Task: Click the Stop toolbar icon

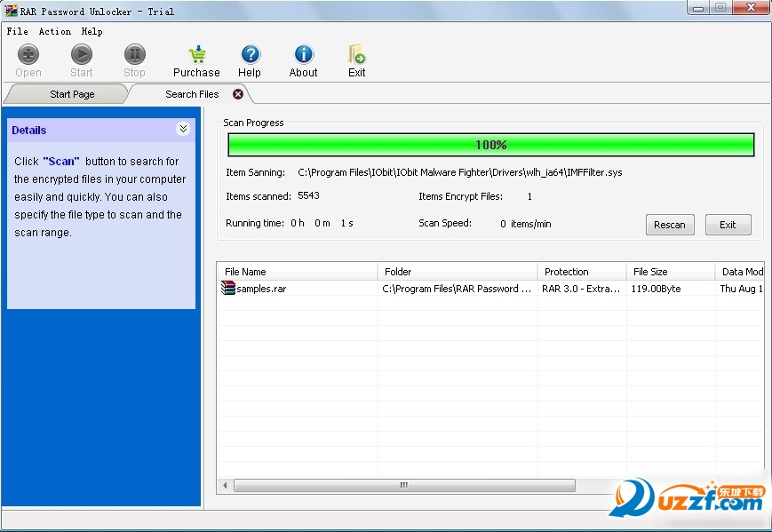Action: click(134, 55)
